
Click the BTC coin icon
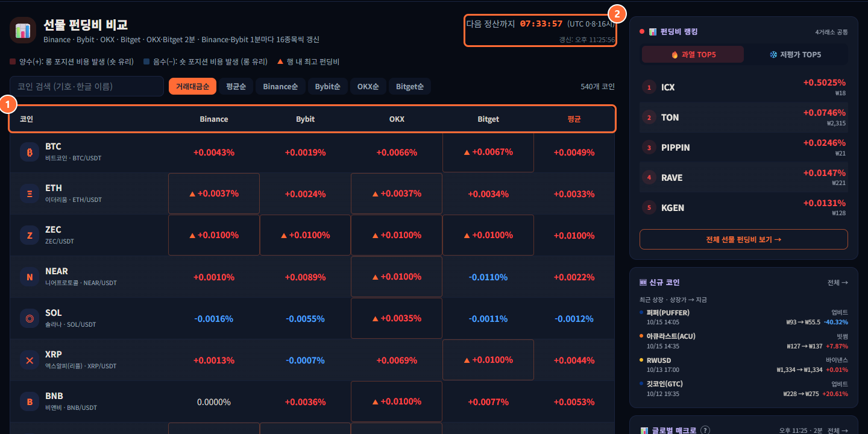pos(30,152)
